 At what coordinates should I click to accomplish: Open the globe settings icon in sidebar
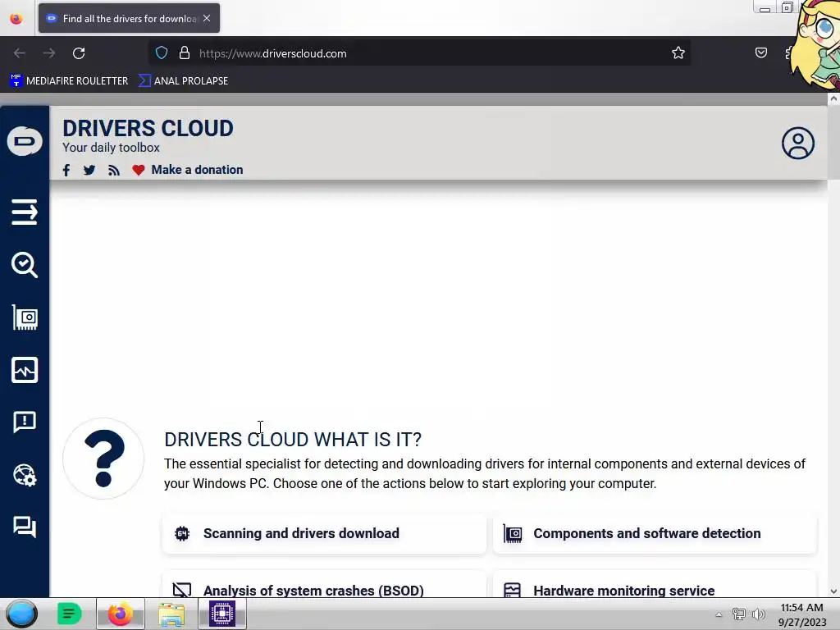tap(25, 475)
